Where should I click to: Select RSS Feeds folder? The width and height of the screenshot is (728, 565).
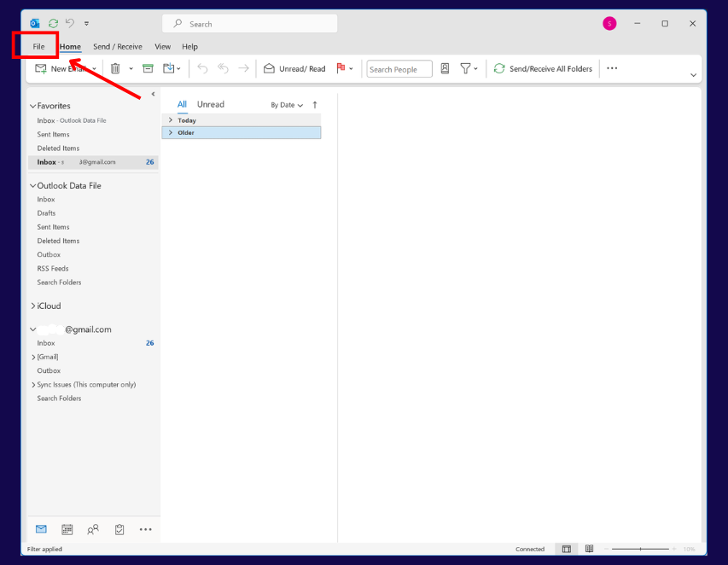click(53, 268)
